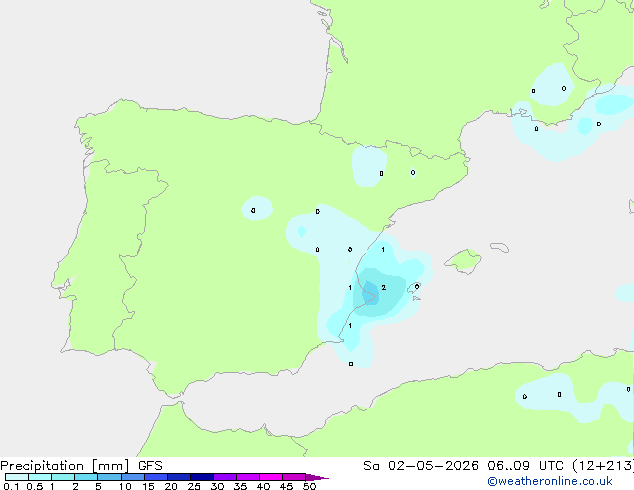Click the 30–35 mm purple legend swatch

225,477
